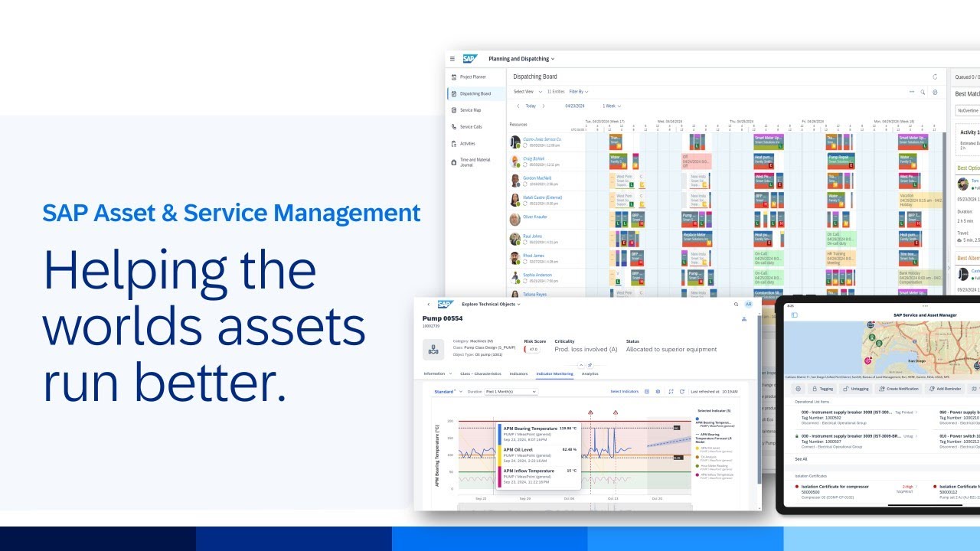Open hamburger menu in Planning and Dispatching window
Screen dimensions: 980x551
(x=452, y=59)
